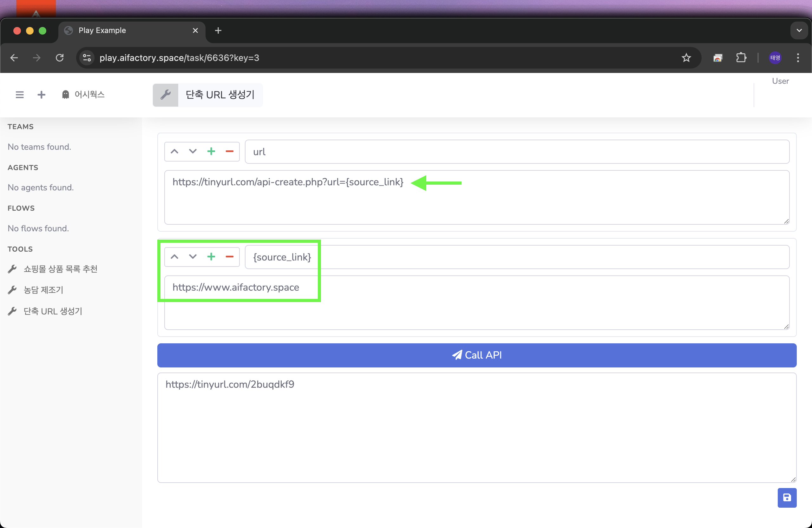Screen dimensions: 812x528
Task: Move the url row down
Action: click(x=193, y=152)
